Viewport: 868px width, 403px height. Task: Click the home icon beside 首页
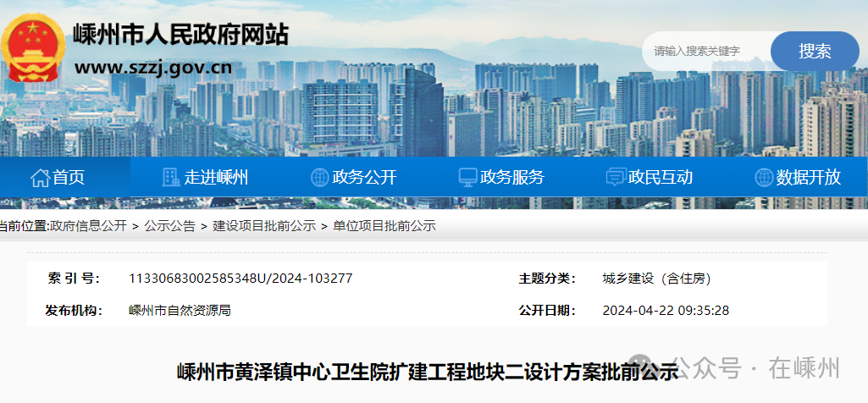(41, 178)
